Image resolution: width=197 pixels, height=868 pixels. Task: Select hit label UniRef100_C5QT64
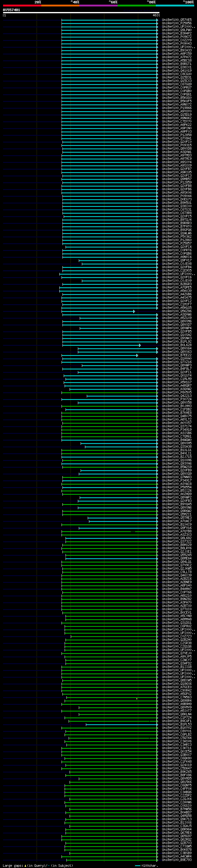pyautogui.click(x=176, y=738)
